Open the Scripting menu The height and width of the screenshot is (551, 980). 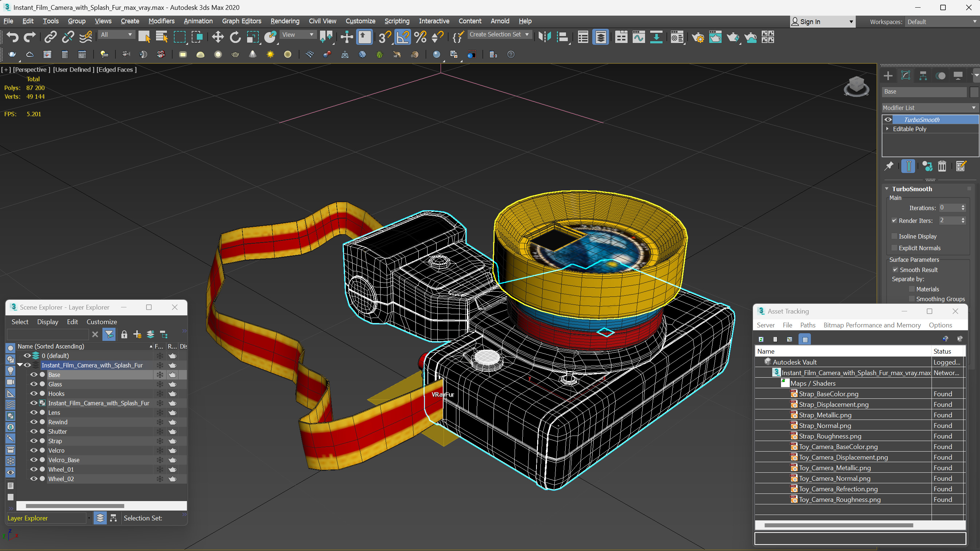(397, 21)
